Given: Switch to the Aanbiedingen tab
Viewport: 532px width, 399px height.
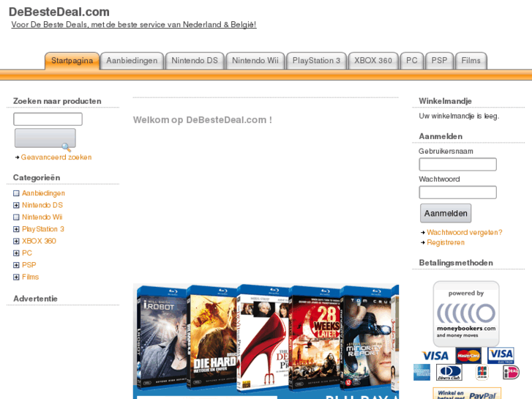Looking at the screenshot, I should [x=132, y=61].
